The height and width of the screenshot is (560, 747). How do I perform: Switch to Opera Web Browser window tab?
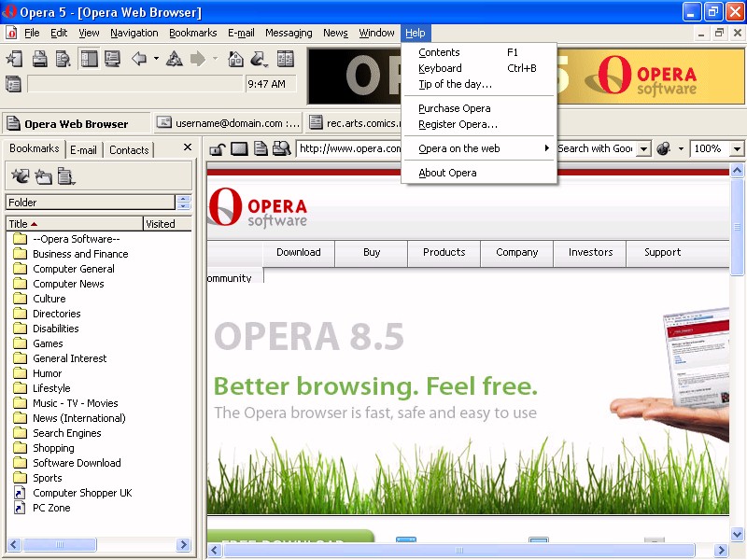(x=77, y=124)
